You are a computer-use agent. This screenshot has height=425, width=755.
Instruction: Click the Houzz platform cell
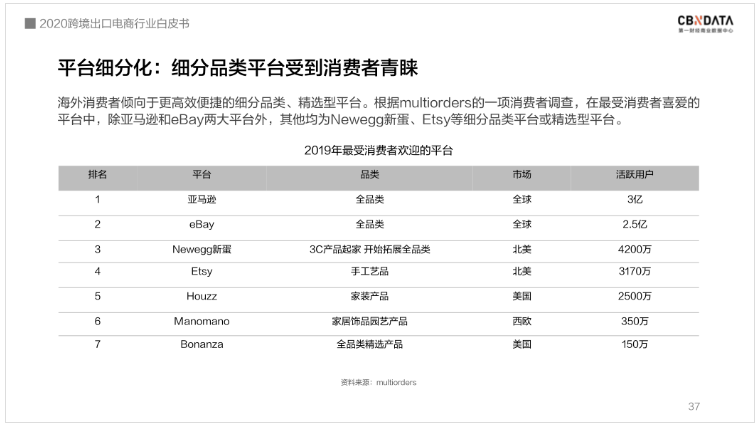click(x=201, y=296)
